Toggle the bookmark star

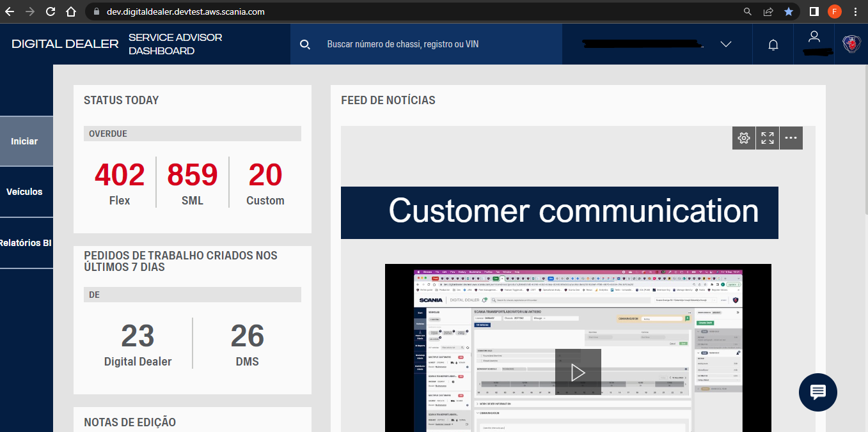pos(789,12)
